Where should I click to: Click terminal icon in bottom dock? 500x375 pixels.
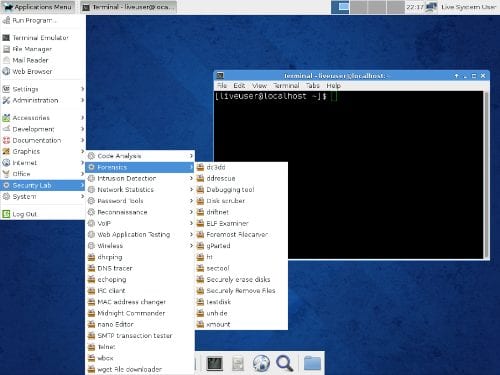pos(214,363)
